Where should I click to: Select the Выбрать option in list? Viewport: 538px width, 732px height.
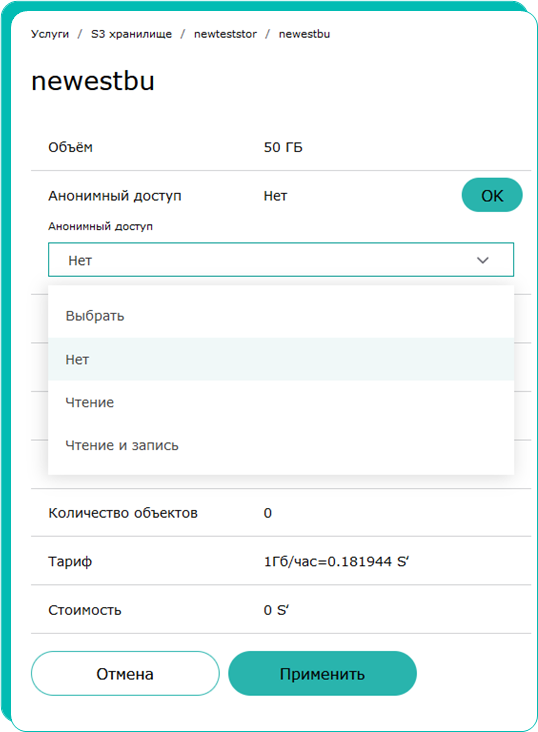tap(281, 316)
